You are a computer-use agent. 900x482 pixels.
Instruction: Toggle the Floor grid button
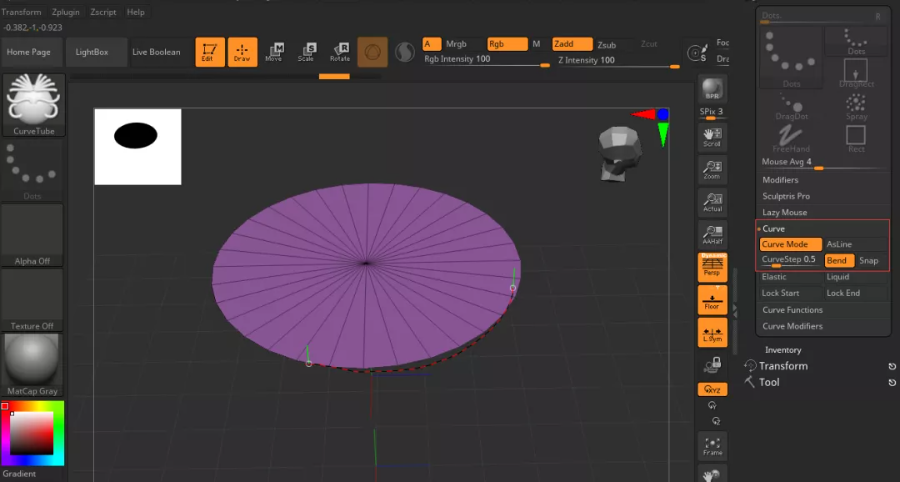712,300
